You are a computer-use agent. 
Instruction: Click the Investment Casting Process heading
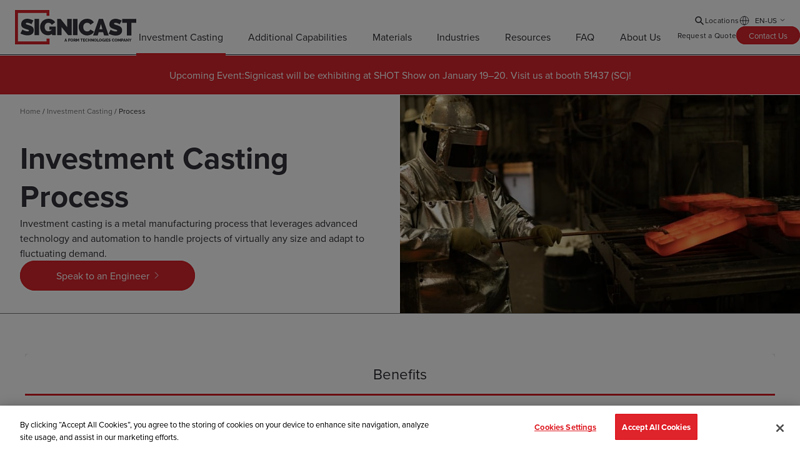click(154, 178)
